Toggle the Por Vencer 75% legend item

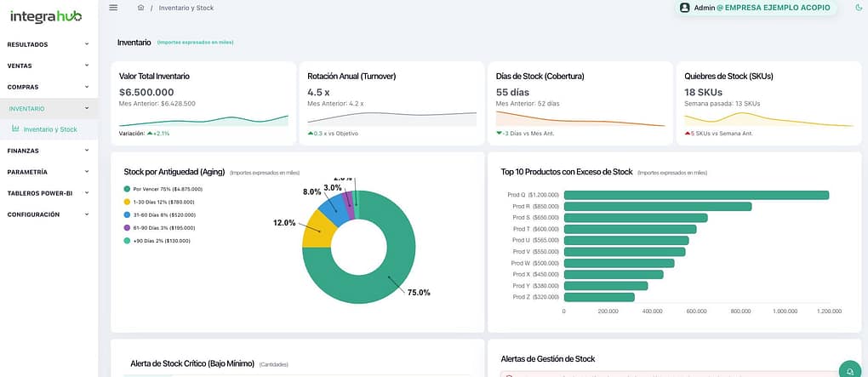coord(163,189)
